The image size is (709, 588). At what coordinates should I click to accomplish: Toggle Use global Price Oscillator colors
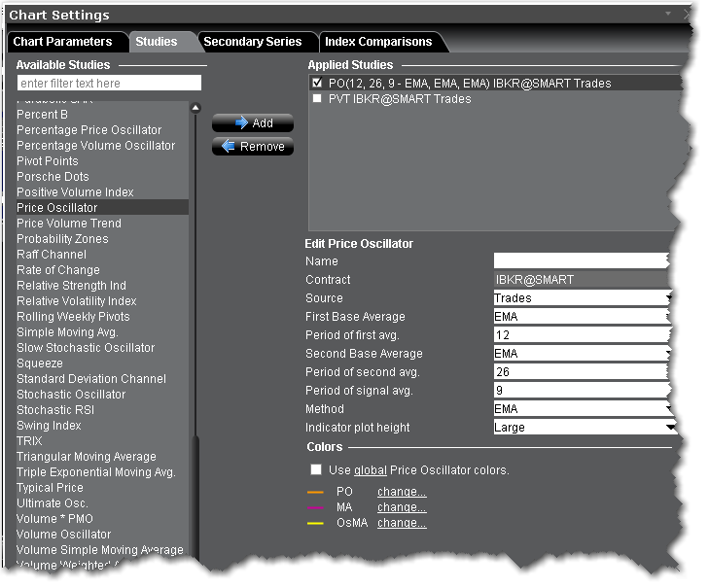click(x=316, y=470)
